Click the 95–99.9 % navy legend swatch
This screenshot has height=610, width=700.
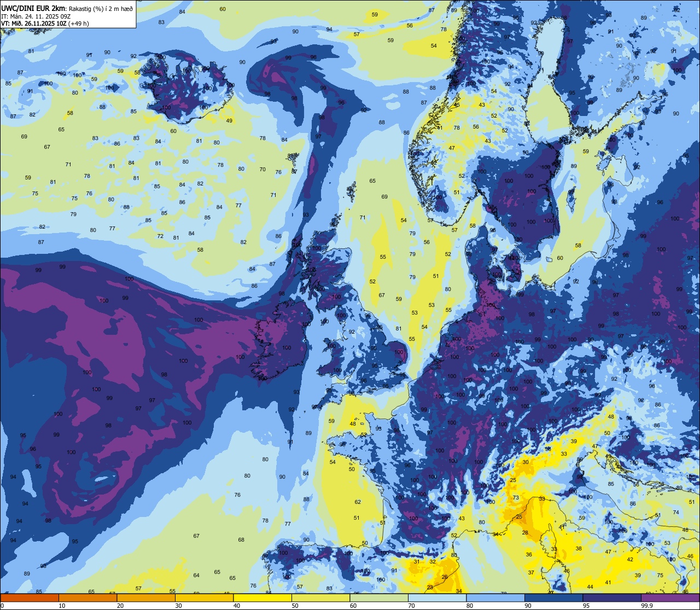[612, 597]
